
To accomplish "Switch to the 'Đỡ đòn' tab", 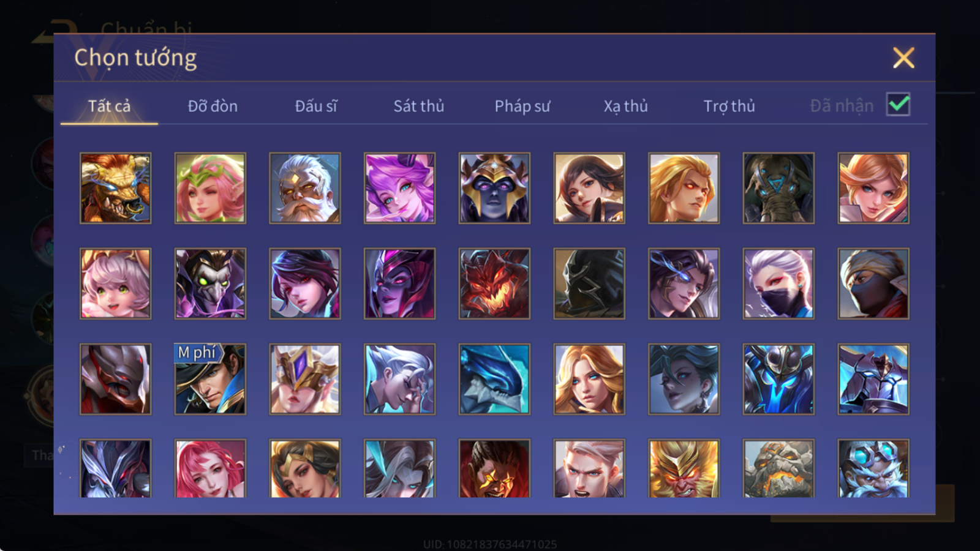I will click(213, 106).
